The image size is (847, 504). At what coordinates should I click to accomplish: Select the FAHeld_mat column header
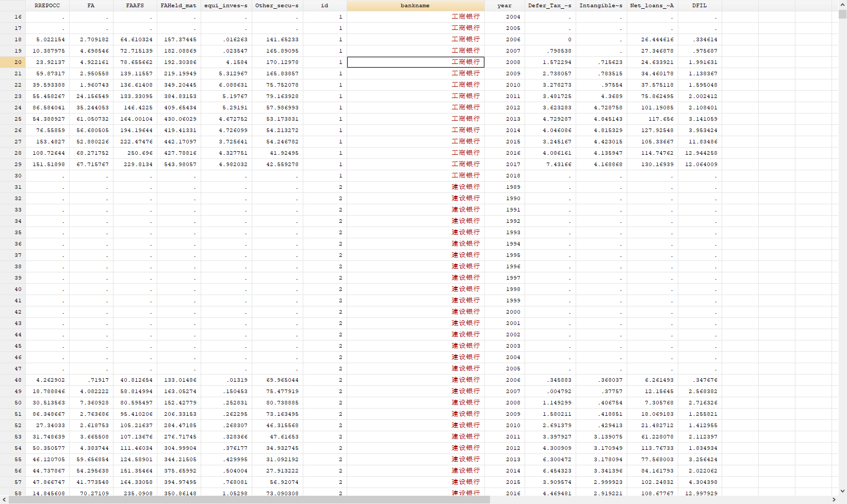click(x=178, y=6)
